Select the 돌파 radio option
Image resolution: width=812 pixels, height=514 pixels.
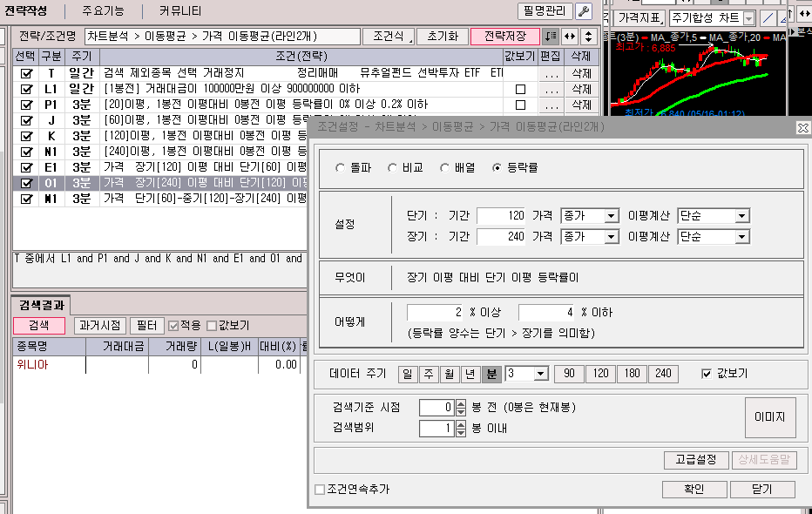[x=341, y=167]
